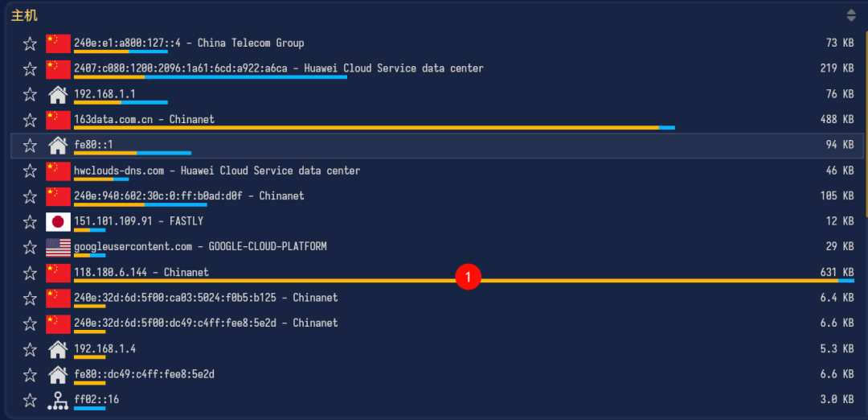Click the home icon beside 192.168.1.4
Image resolution: width=868 pixels, height=420 pixels.
coord(58,350)
